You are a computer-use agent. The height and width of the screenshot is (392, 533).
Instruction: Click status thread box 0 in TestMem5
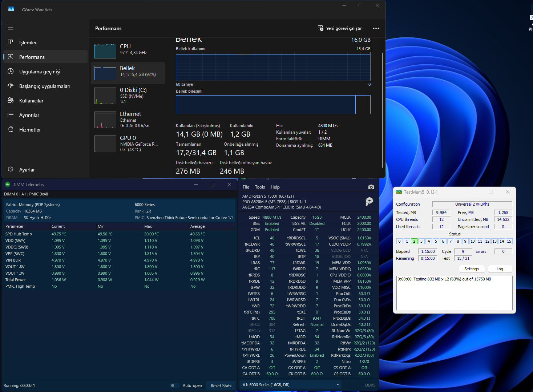pyautogui.click(x=400, y=241)
